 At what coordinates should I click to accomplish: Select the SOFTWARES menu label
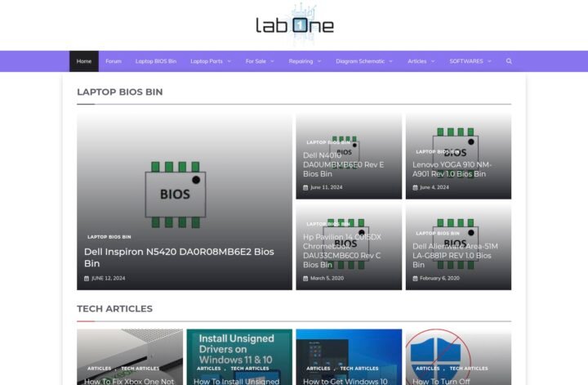tap(466, 61)
